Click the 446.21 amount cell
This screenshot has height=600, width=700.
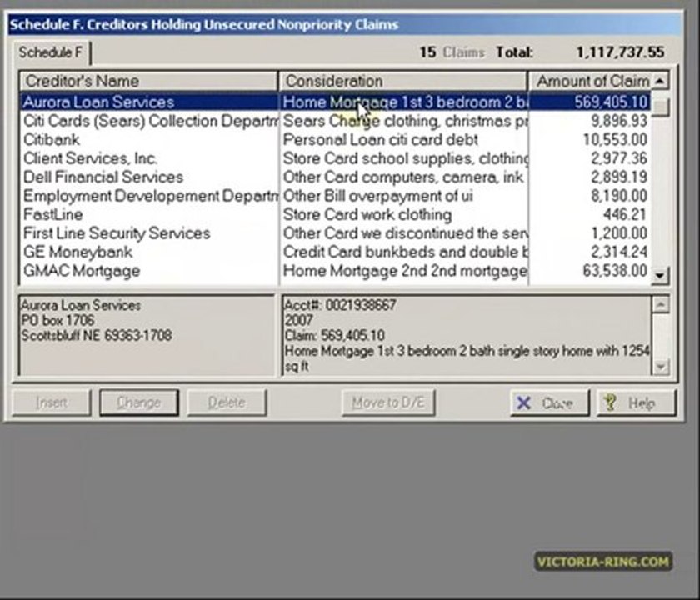tap(590, 215)
